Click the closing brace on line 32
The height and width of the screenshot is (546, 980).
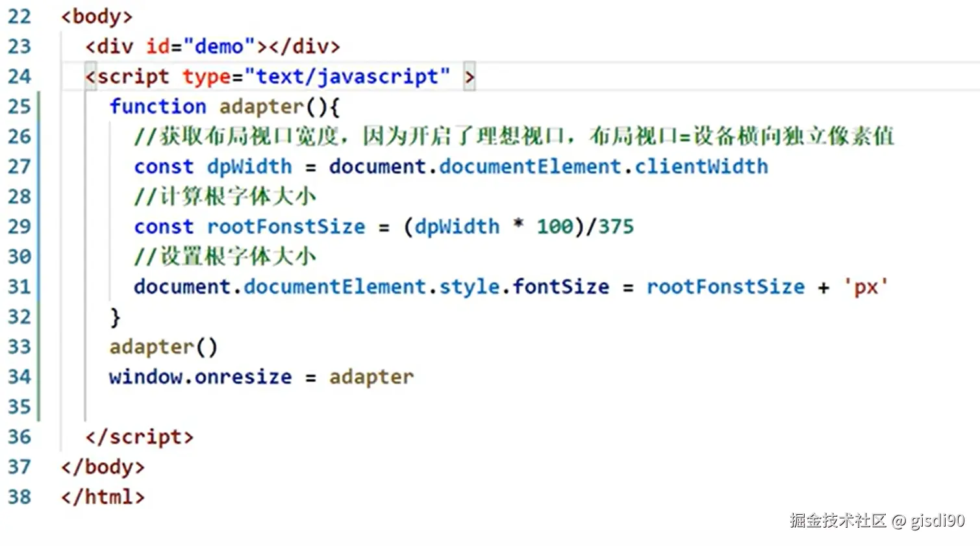tap(115, 317)
